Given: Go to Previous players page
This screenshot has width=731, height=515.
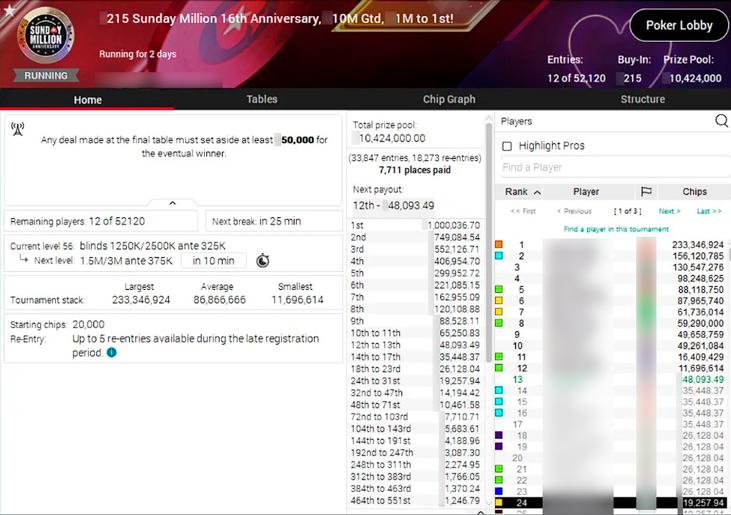Looking at the screenshot, I should click(574, 211).
